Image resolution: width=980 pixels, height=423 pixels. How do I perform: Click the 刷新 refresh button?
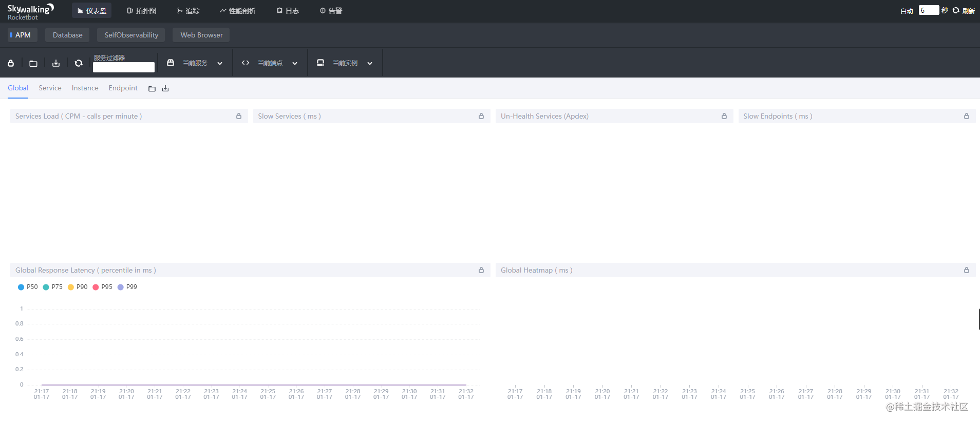pyautogui.click(x=964, y=11)
